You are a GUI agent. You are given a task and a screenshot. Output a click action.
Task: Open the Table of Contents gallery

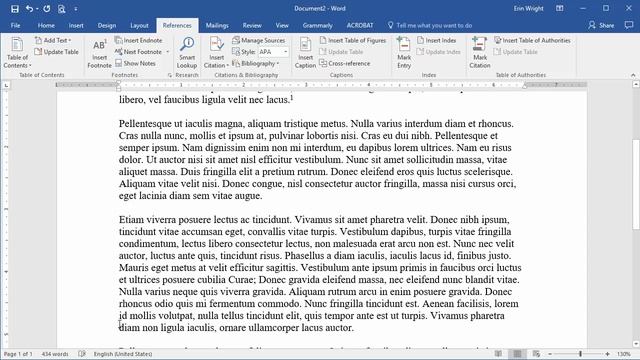coord(17,53)
